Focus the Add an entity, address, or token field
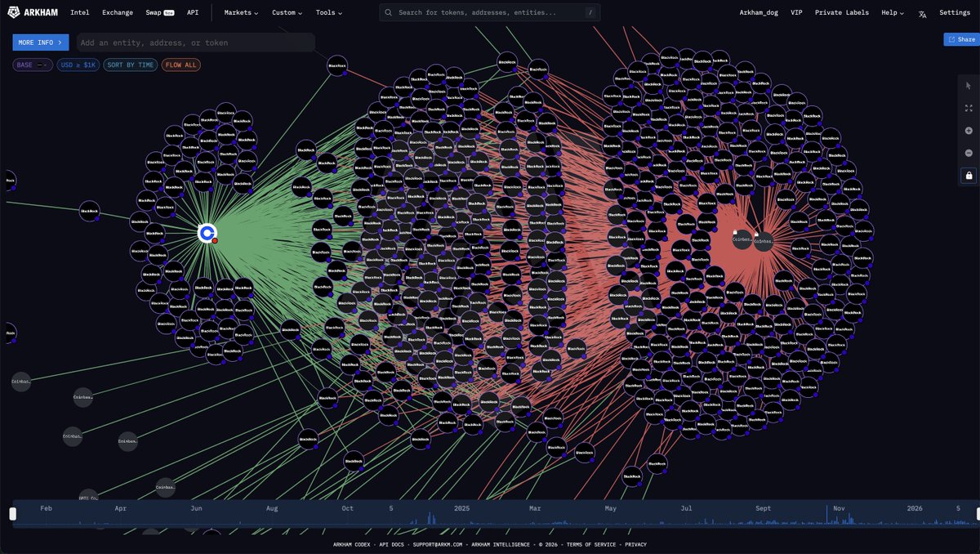 pyautogui.click(x=196, y=42)
